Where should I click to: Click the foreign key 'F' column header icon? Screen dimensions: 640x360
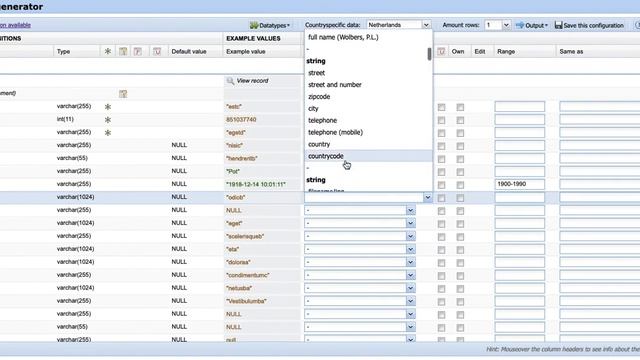pos(138,51)
